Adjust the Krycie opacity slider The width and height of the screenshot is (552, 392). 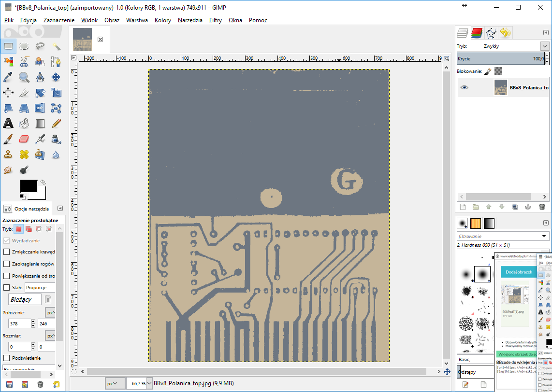(501, 59)
